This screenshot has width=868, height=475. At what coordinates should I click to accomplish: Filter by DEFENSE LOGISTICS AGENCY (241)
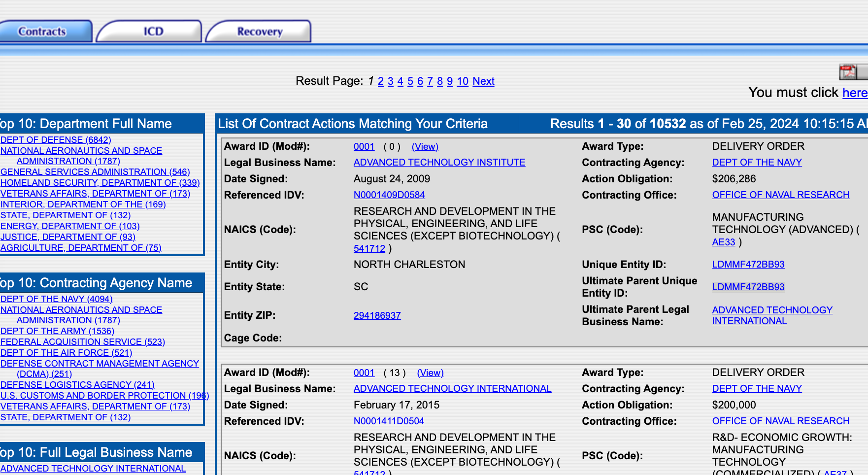point(77,385)
